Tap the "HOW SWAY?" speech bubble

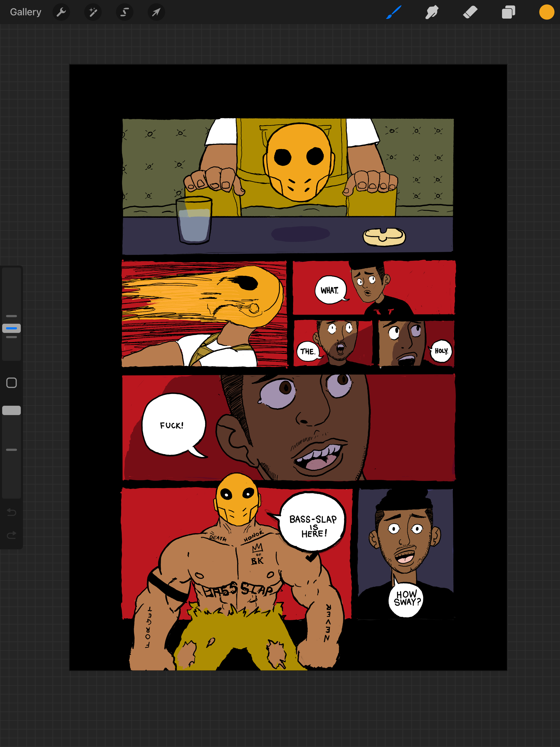coord(406,599)
